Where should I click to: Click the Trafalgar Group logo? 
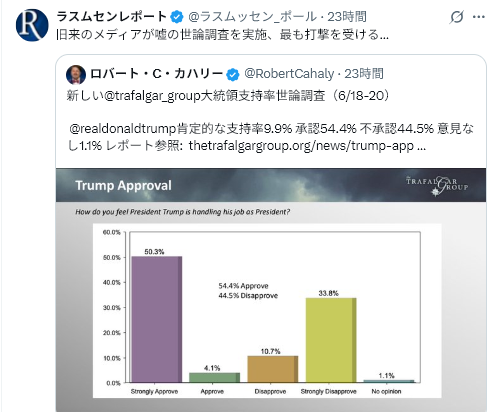pos(437,185)
